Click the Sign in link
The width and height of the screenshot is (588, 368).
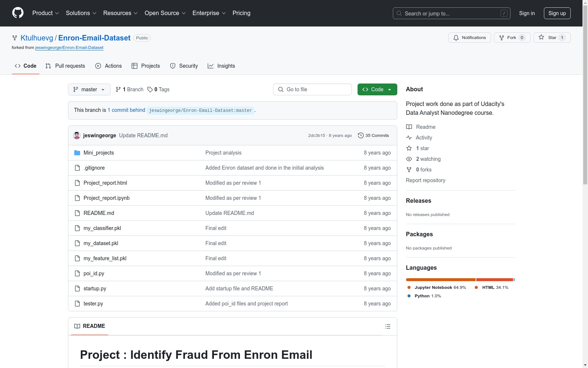[527, 13]
